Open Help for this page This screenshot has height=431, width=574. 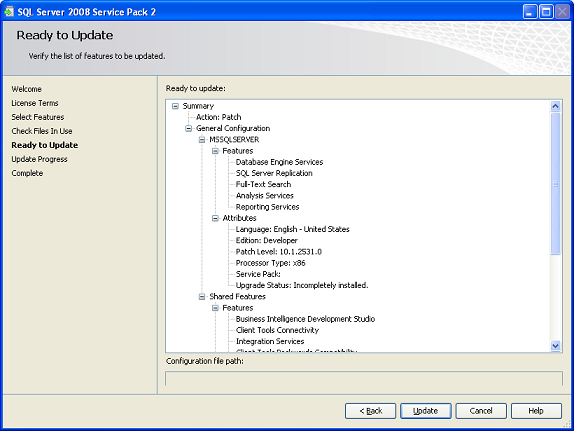(x=536, y=411)
